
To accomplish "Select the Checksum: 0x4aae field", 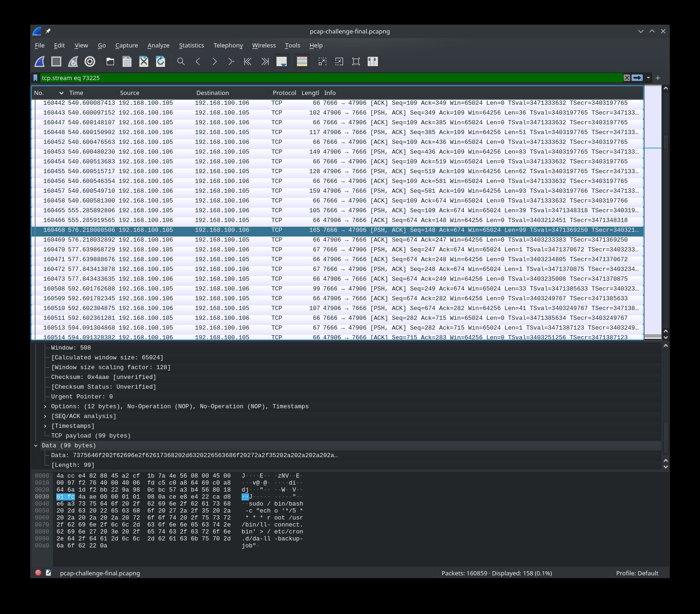I will click(x=103, y=377).
